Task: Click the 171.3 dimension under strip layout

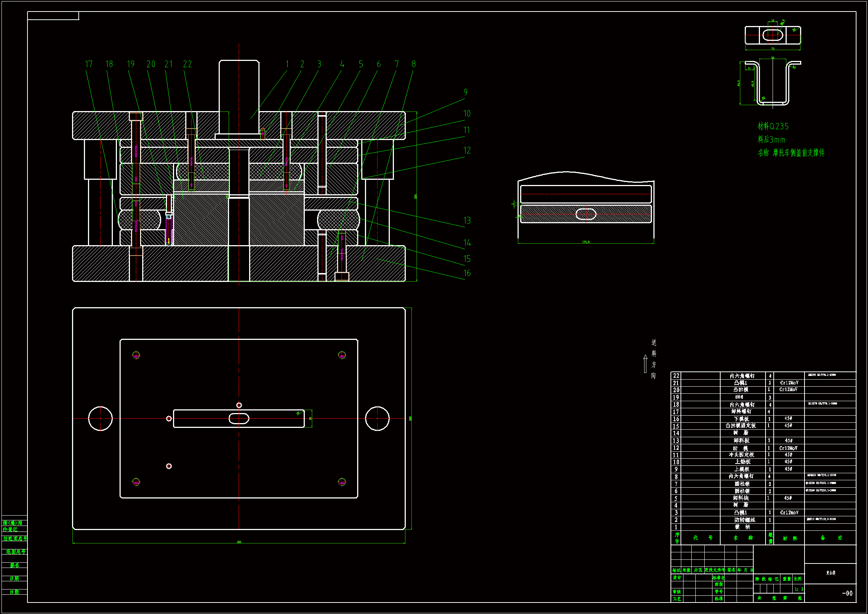Action: click(585, 242)
